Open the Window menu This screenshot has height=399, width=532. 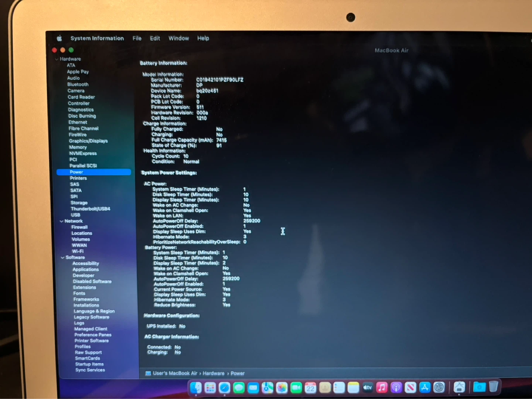pyautogui.click(x=179, y=38)
